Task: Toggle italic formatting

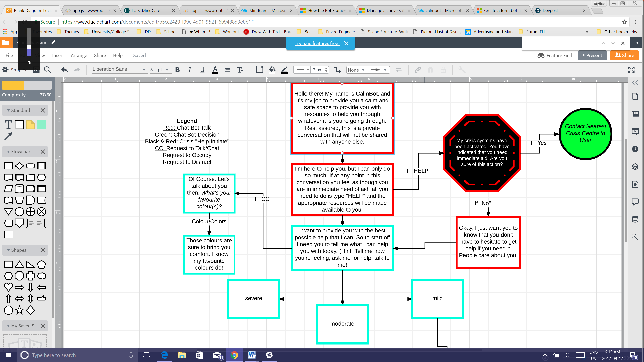Action: (190, 70)
